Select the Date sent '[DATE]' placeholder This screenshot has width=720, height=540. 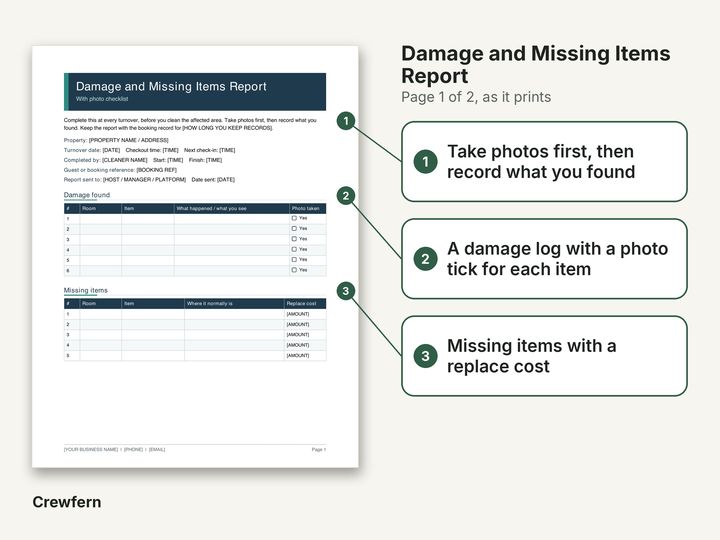click(226, 180)
